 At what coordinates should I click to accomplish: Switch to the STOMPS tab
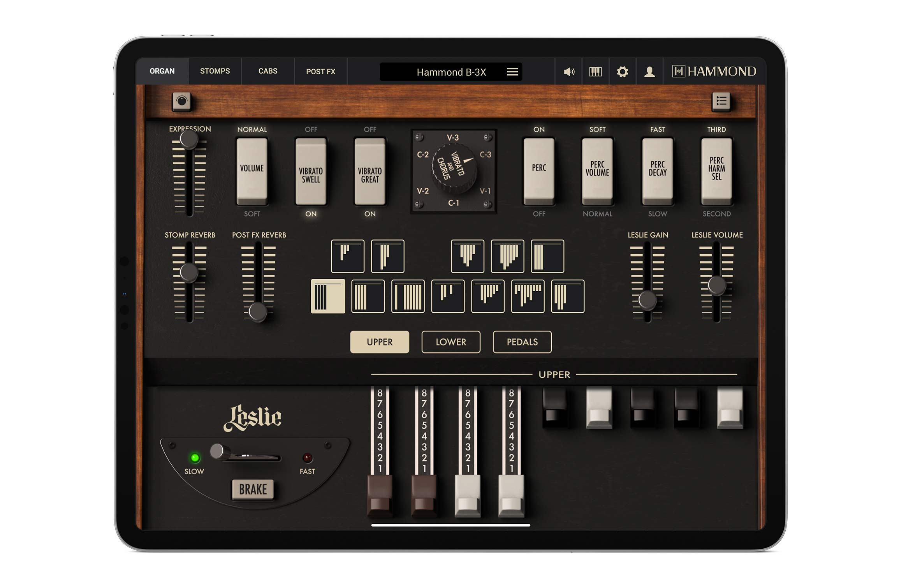215,71
